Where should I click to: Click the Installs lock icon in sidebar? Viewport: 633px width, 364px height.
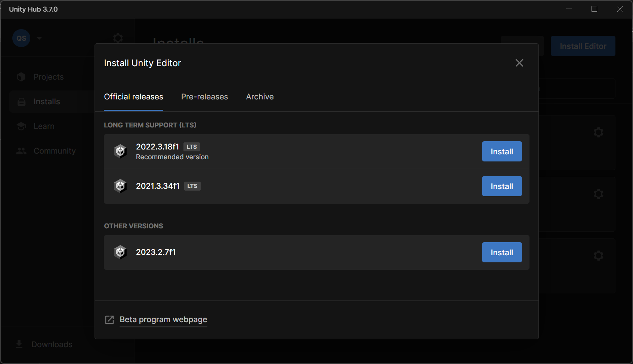(x=21, y=102)
